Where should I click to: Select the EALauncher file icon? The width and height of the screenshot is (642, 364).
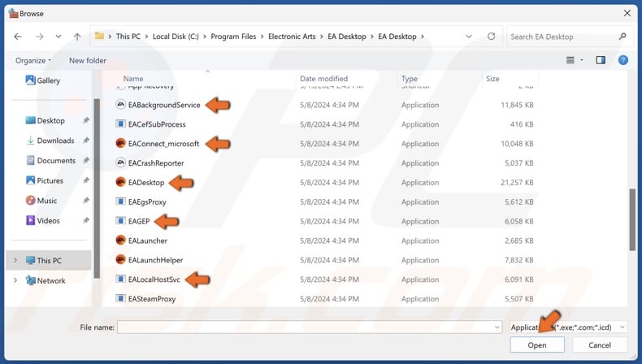pyautogui.click(x=120, y=240)
